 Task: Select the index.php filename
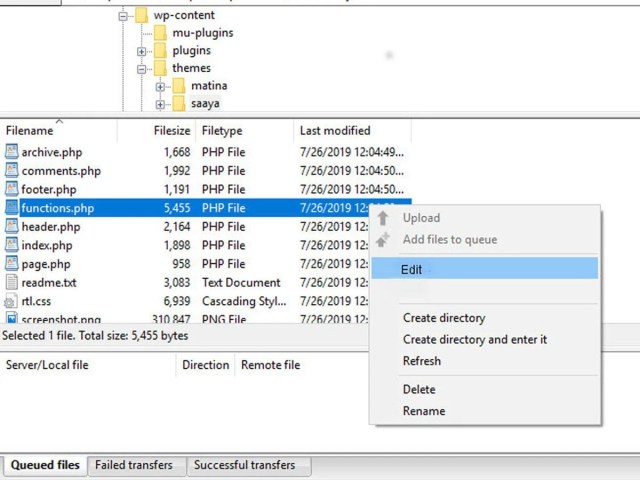pyautogui.click(x=47, y=246)
